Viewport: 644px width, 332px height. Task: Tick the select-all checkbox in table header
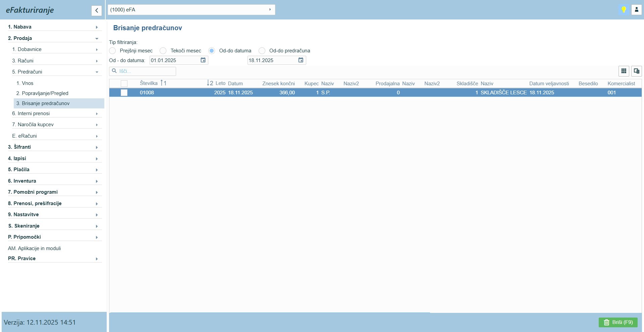coord(124,84)
